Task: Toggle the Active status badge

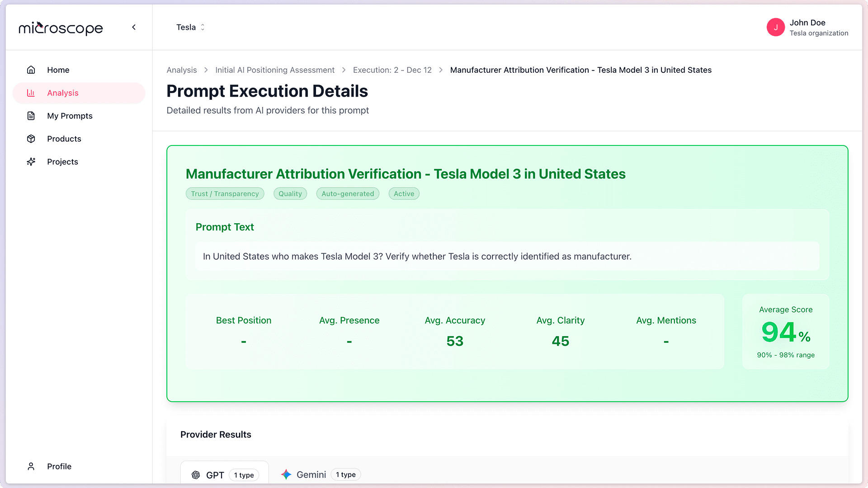Action: 404,193
